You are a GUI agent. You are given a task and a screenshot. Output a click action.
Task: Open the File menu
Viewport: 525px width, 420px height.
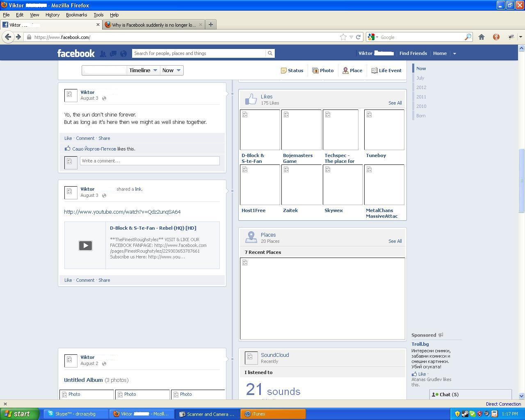tap(6, 15)
